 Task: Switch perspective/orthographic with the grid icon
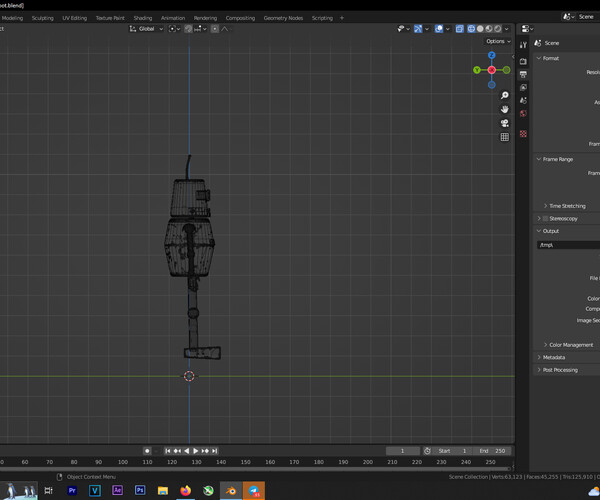click(505, 137)
